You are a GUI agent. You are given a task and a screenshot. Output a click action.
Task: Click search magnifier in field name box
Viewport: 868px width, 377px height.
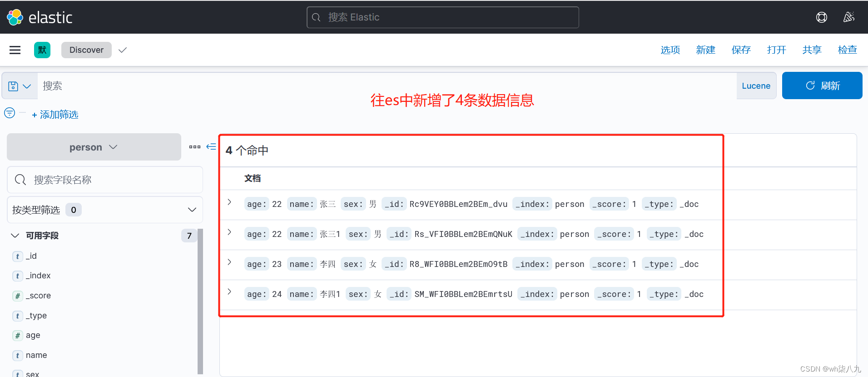coord(20,180)
